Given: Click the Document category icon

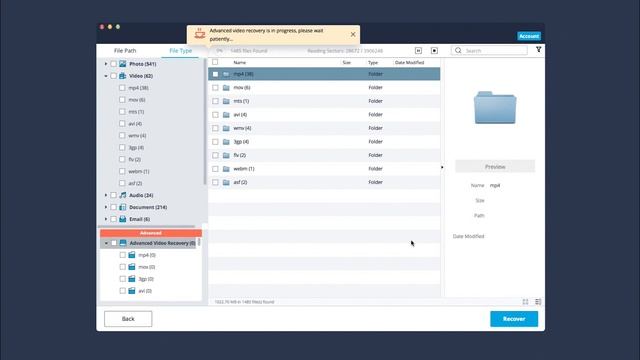Looking at the screenshot, I should tap(122, 207).
